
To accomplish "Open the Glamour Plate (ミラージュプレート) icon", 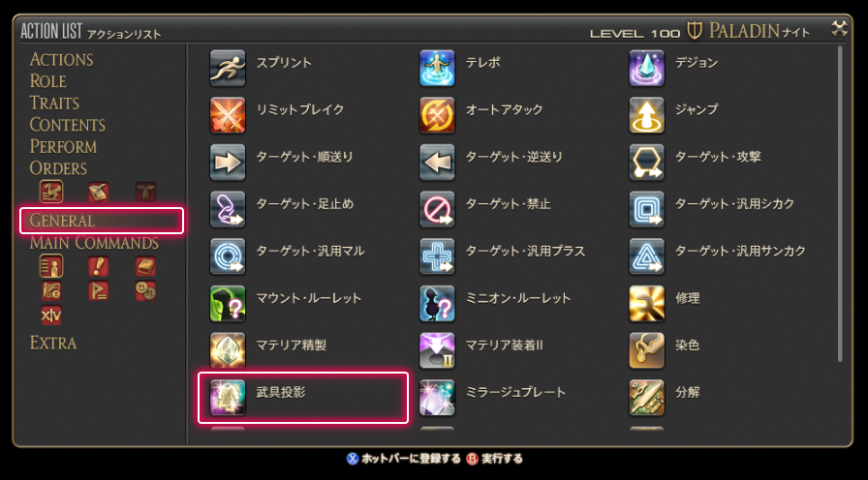I will pos(437,398).
